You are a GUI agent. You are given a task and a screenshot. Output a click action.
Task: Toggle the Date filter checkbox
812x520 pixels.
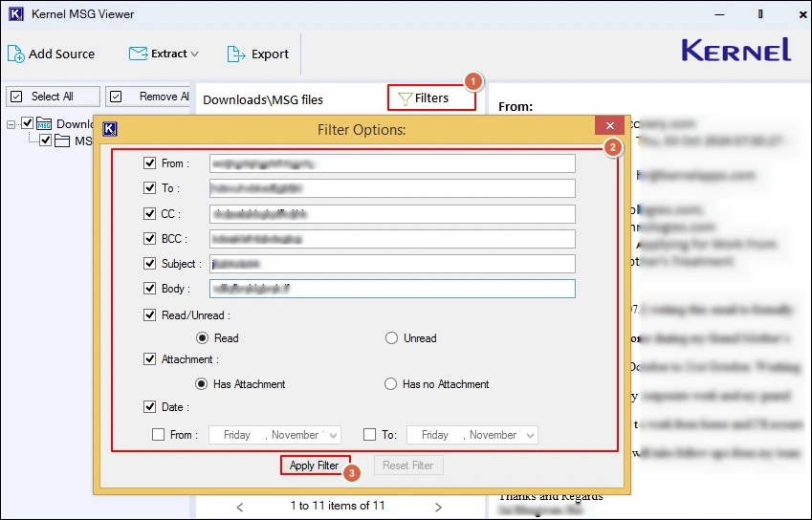click(x=149, y=406)
